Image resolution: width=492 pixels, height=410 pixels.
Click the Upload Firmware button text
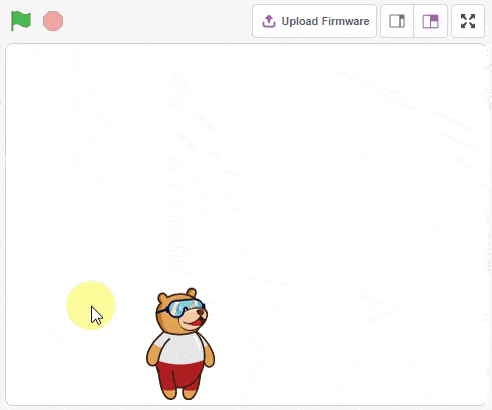point(325,21)
